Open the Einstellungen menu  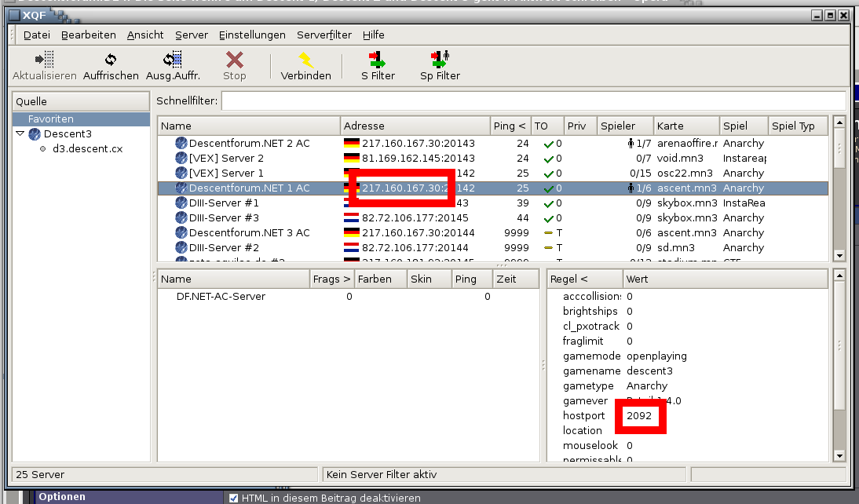pyautogui.click(x=252, y=35)
